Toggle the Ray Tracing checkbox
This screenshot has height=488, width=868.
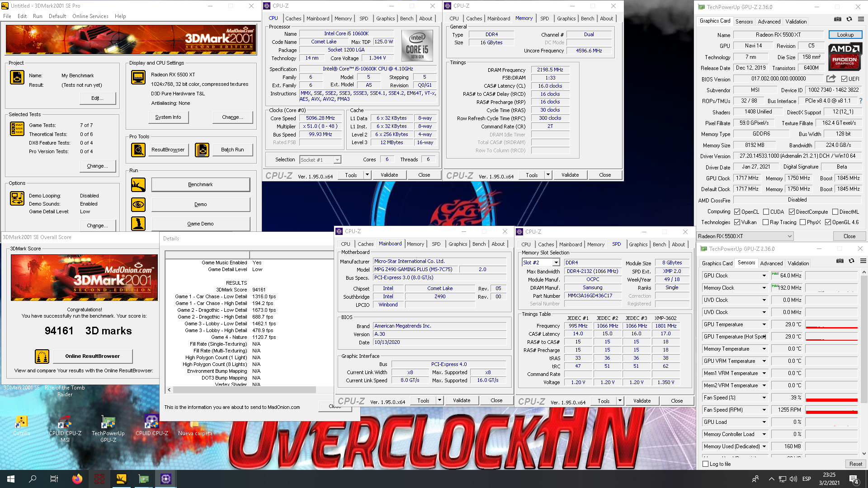[765, 222]
